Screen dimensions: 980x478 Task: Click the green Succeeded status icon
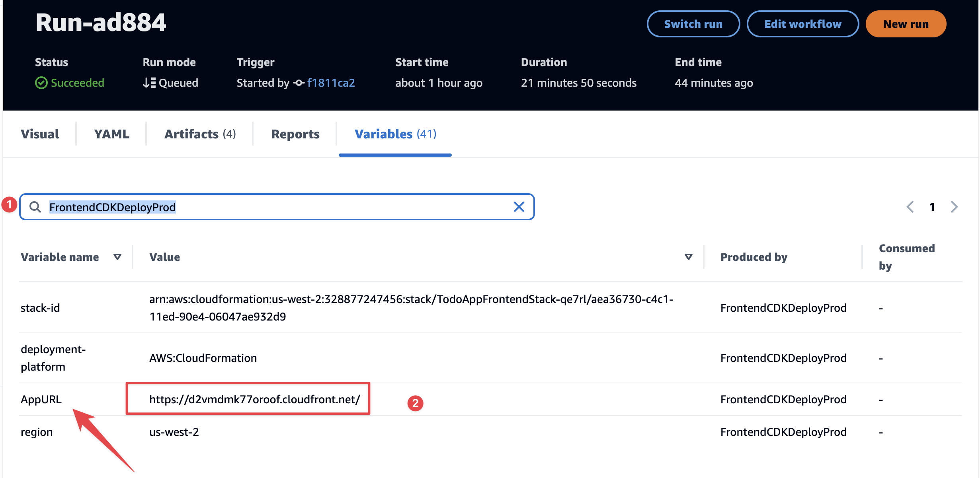point(41,83)
